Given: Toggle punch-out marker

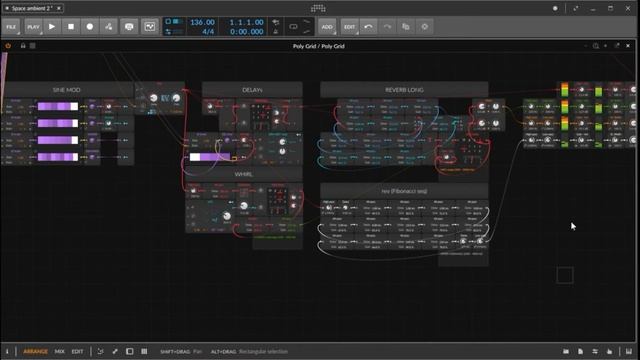Looking at the screenshot, I should (307, 31).
